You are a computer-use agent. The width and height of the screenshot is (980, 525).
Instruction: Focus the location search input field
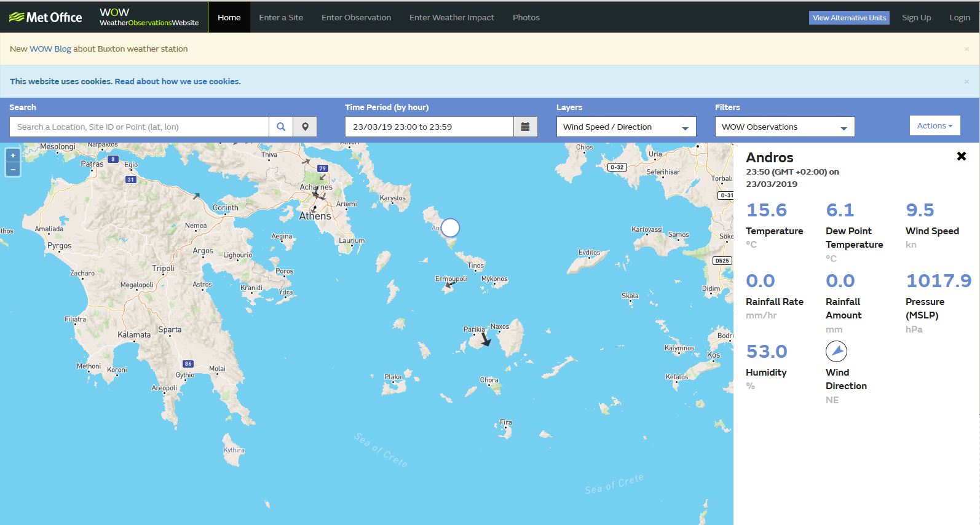pyautogui.click(x=139, y=127)
